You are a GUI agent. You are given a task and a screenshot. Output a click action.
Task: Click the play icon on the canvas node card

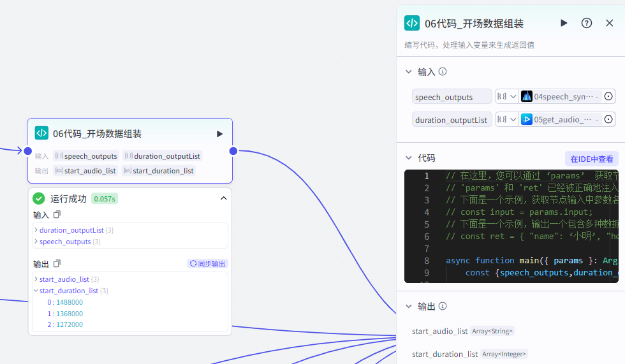click(219, 134)
